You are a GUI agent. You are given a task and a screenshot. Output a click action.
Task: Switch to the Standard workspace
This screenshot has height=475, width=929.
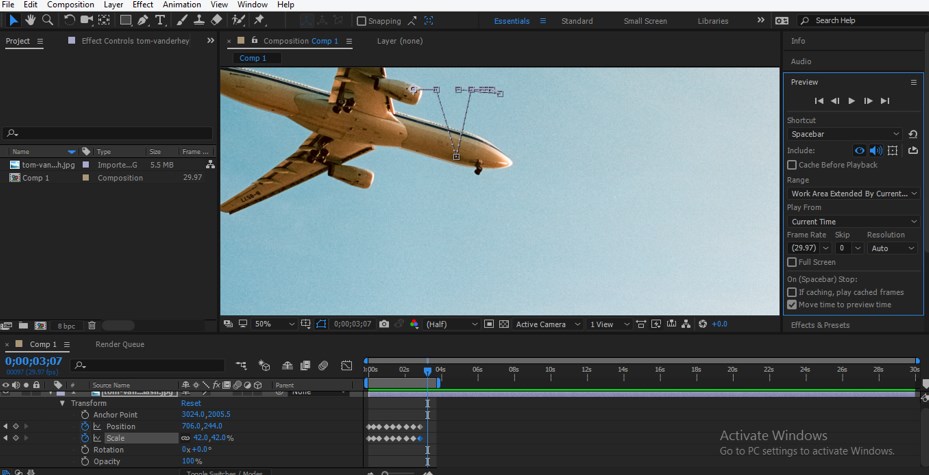[x=577, y=21]
